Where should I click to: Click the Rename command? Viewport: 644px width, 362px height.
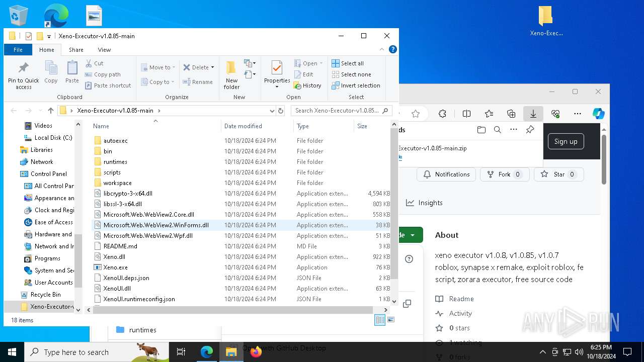point(198,82)
